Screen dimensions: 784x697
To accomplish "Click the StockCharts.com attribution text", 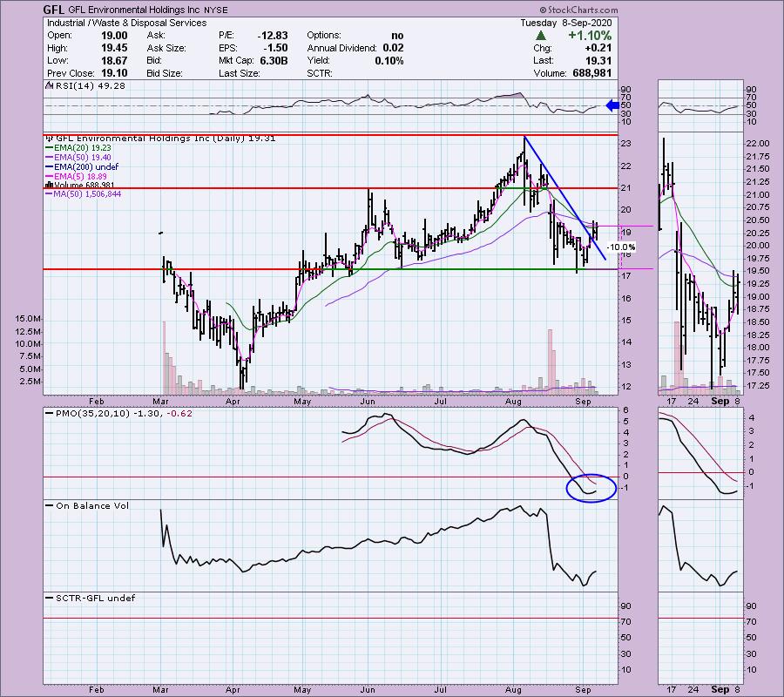I will coord(578,10).
